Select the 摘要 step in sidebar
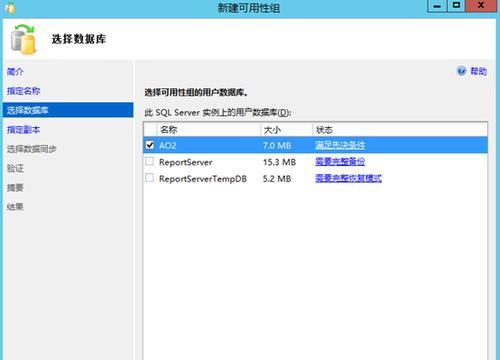The image size is (500, 360). pyautogui.click(x=15, y=187)
